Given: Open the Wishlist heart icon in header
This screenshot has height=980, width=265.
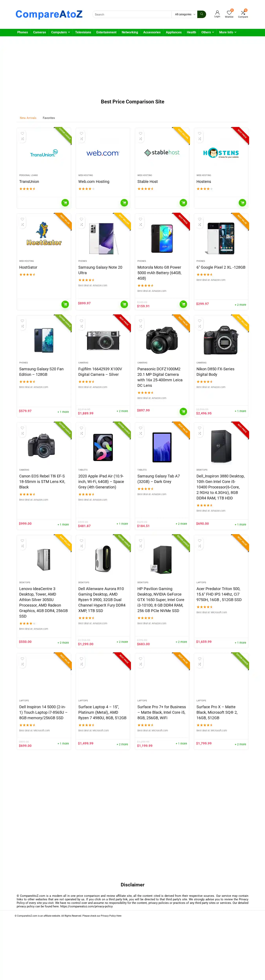Looking at the screenshot, I should tap(229, 13).
